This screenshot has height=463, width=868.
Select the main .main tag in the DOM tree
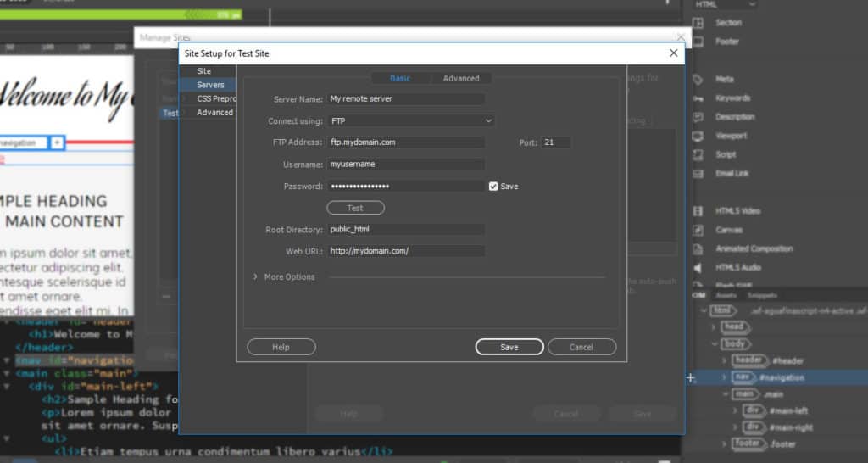tap(745, 394)
